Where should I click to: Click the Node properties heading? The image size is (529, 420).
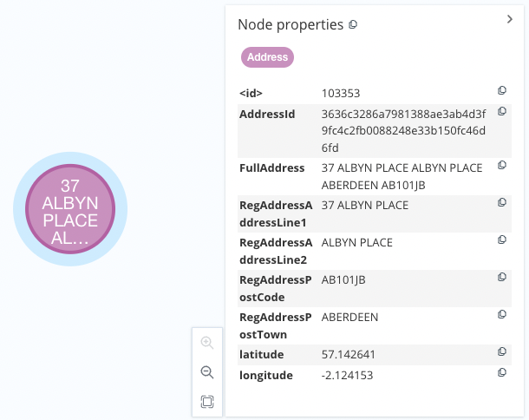[x=291, y=25]
